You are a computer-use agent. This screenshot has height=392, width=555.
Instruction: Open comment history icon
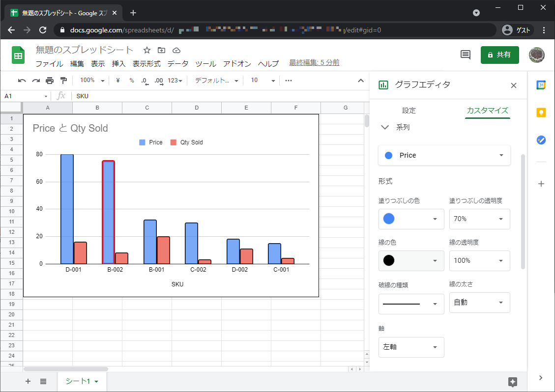coord(465,55)
